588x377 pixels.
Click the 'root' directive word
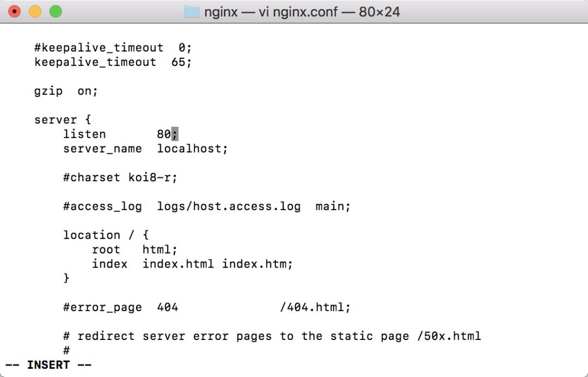(x=106, y=250)
